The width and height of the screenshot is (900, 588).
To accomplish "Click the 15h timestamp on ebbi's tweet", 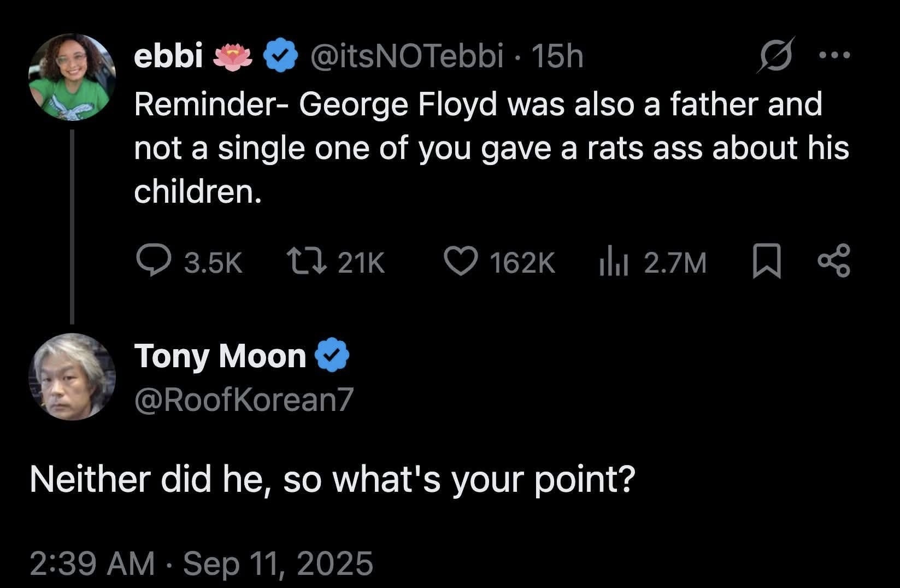I will coord(557,56).
